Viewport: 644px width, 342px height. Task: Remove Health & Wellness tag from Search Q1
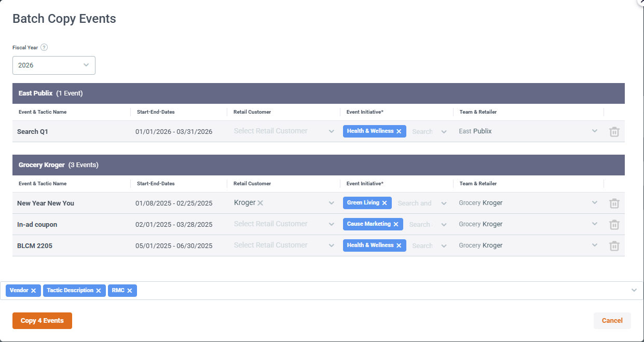pos(399,131)
